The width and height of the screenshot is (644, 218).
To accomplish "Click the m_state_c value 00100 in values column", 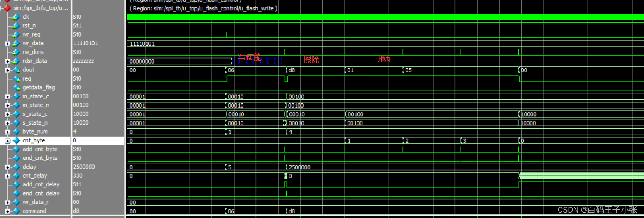I will click(81, 96).
